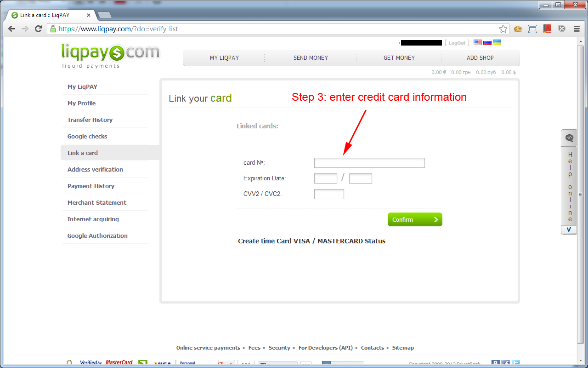This screenshot has width=588, height=368.
Task: Click the red dictionary extension icon
Action: (547, 29)
